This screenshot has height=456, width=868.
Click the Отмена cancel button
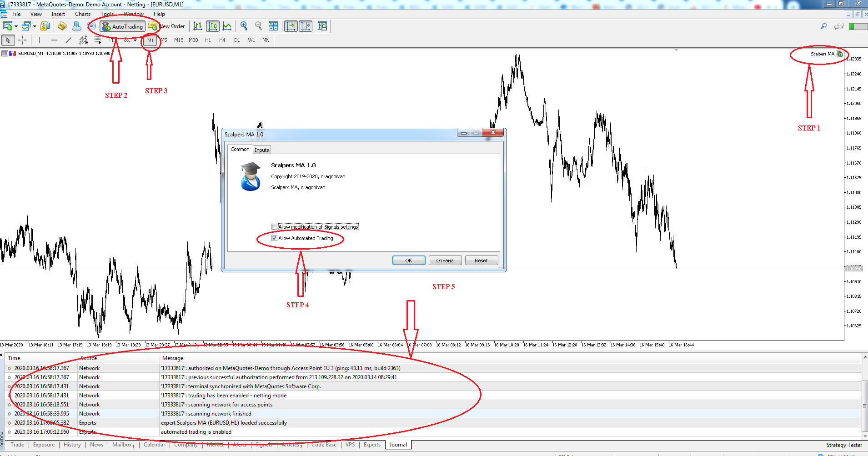[x=445, y=261]
